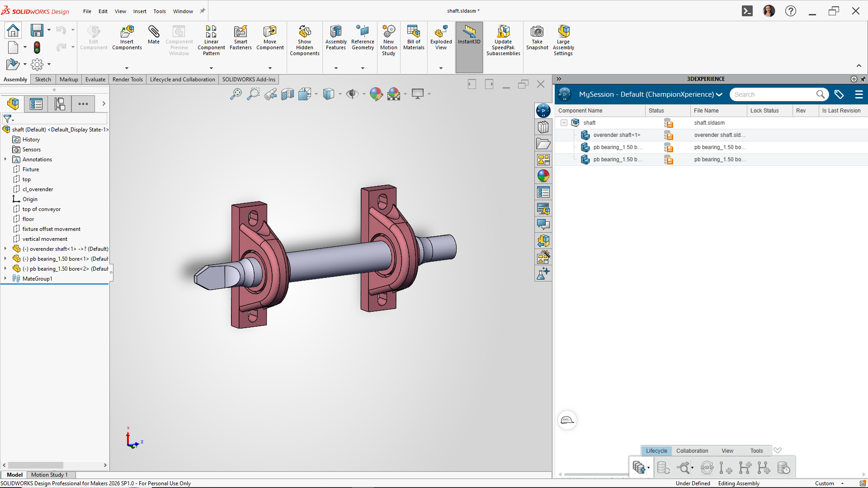The height and width of the screenshot is (488, 868).
Task: Open MySession Default session dropdown
Action: click(719, 94)
